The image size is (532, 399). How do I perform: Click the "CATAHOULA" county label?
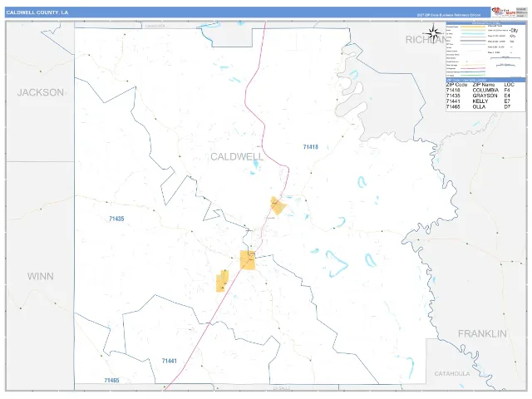[452, 373]
